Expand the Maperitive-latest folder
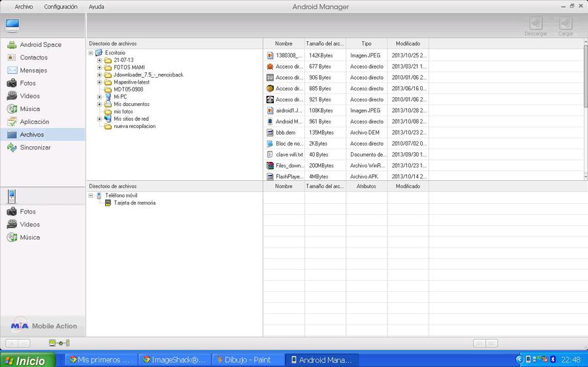 [99, 82]
